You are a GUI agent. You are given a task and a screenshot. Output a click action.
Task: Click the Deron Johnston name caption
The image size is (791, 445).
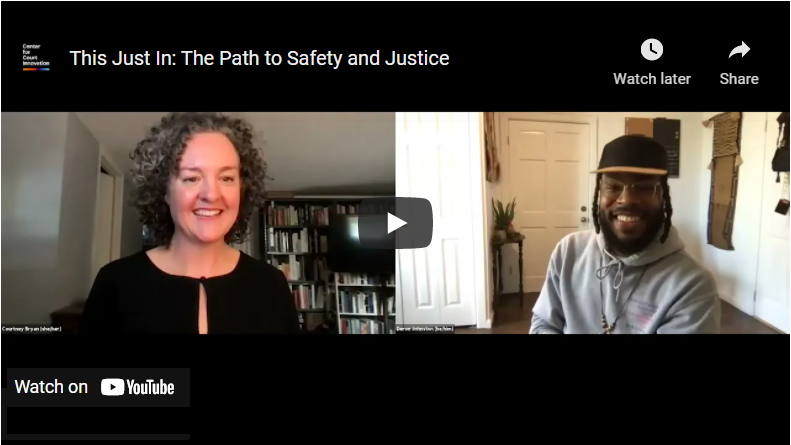(x=425, y=329)
